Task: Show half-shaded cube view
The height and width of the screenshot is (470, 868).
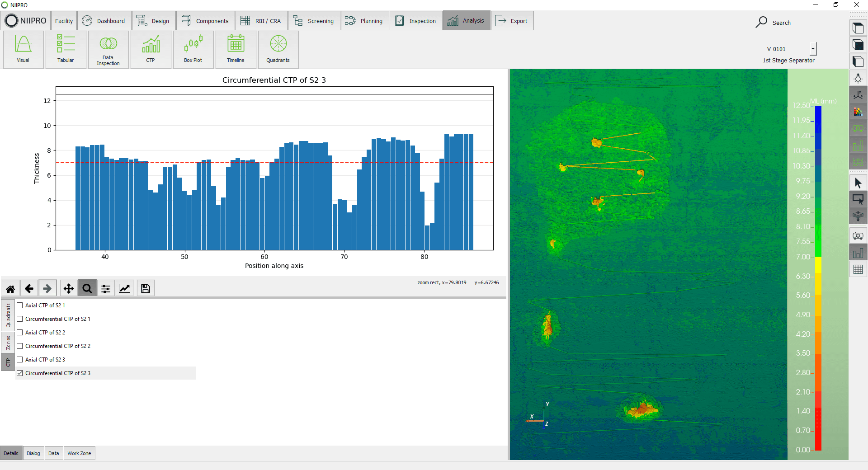Action: point(858,61)
